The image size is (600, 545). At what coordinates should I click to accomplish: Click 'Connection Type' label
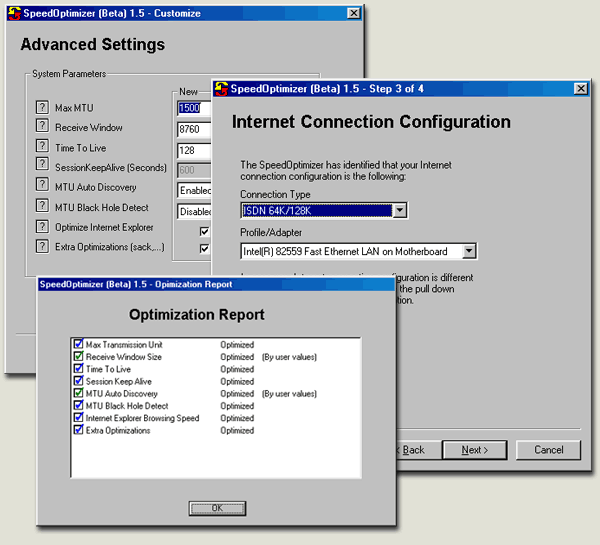[x=275, y=194]
